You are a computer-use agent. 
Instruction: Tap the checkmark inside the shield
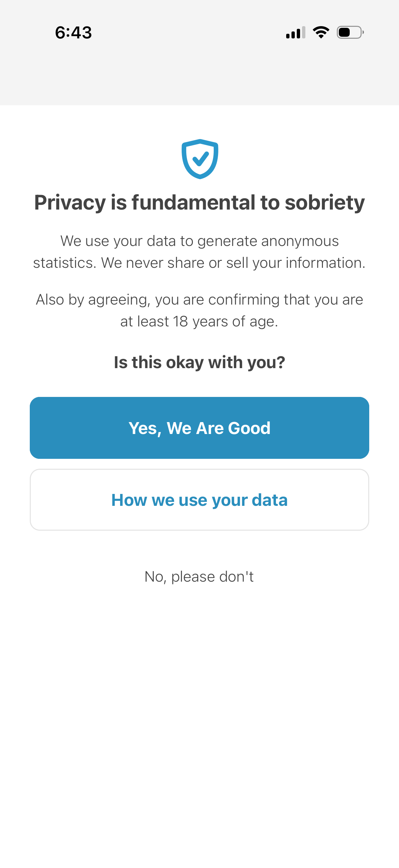pyautogui.click(x=200, y=158)
